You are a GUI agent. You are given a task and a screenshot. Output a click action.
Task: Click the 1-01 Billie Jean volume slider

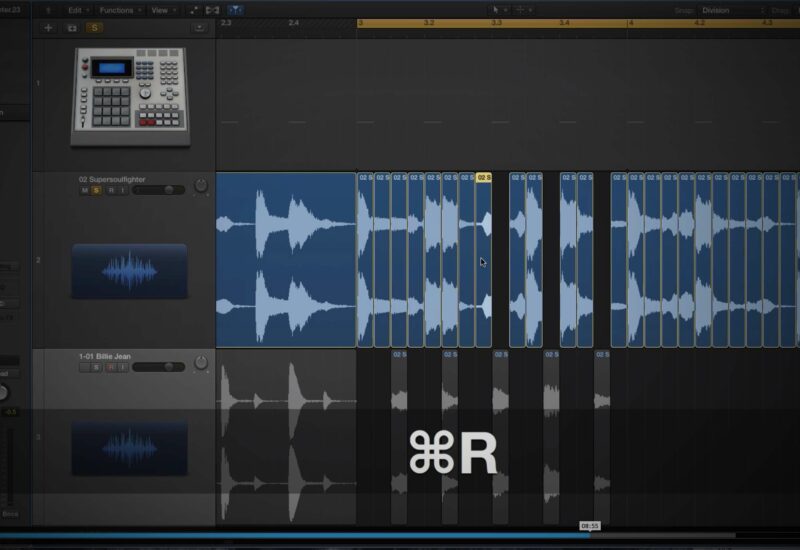[x=159, y=367]
